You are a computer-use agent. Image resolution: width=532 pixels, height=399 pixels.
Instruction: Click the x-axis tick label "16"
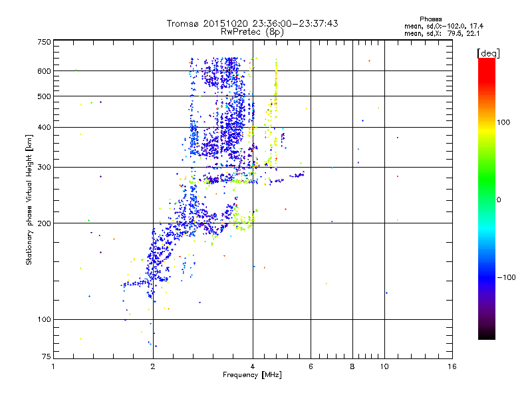(452, 366)
